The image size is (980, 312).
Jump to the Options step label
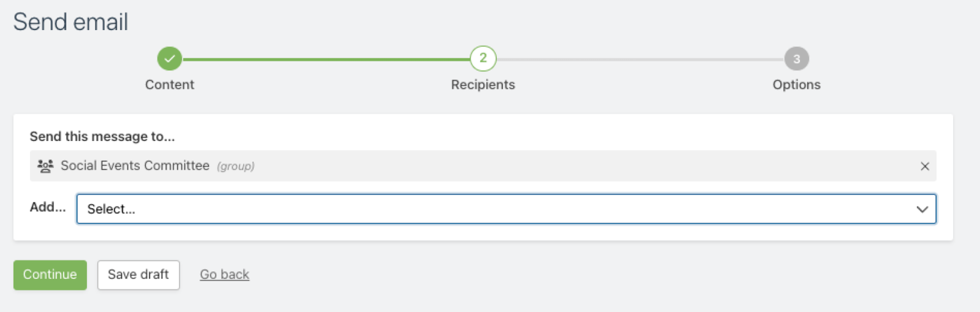click(x=796, y=85)
